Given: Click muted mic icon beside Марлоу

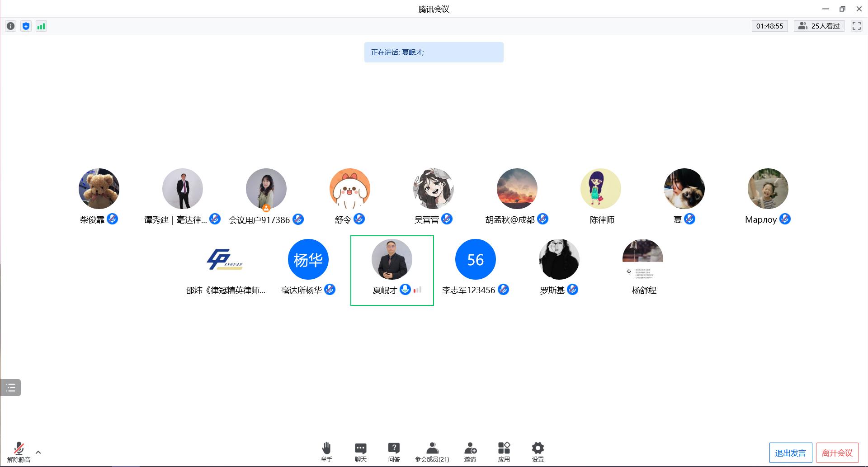Looking at the screenshot, I should coord(785,219).
